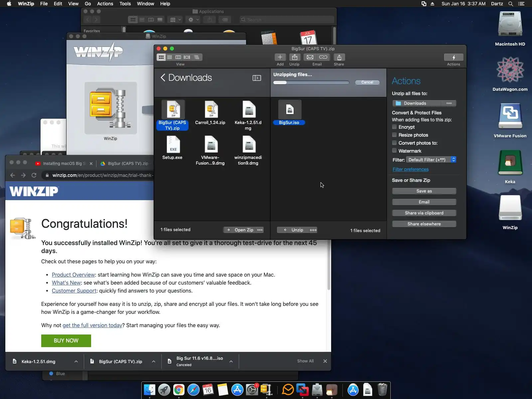Click the Email button in Actions pane

424,202
